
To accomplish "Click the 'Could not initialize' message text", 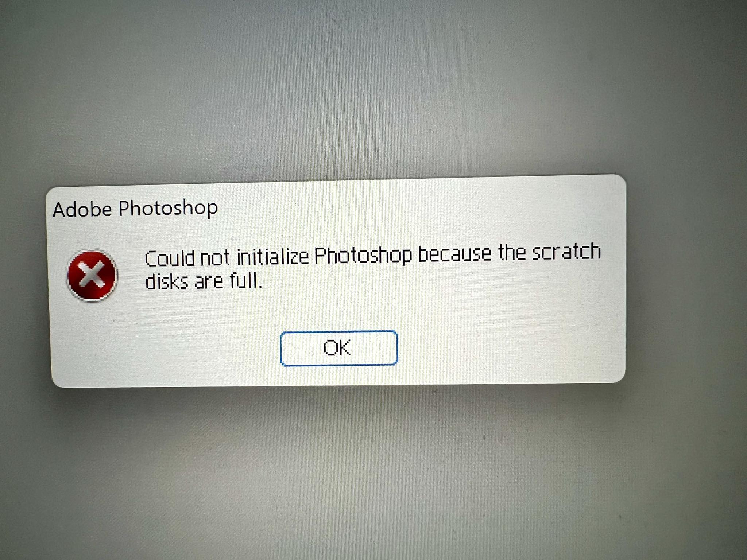I will [x=227, y=257].
